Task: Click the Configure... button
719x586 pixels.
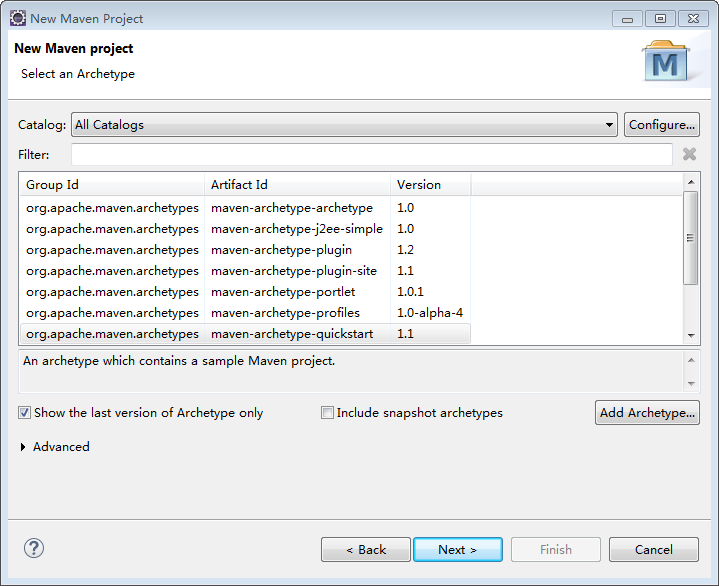Action: (x=662, y=125)
